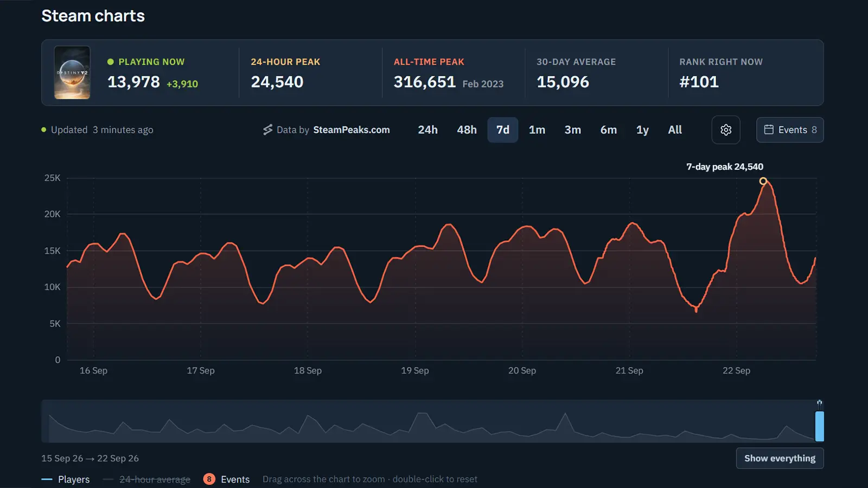Click the 7-day peak 24,540 label
The height and width of the screenshot is (488, 868).
(x=725, y=167)
